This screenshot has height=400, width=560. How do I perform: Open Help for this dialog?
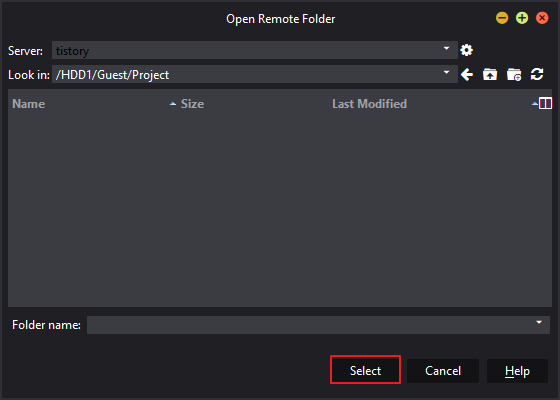517,371
